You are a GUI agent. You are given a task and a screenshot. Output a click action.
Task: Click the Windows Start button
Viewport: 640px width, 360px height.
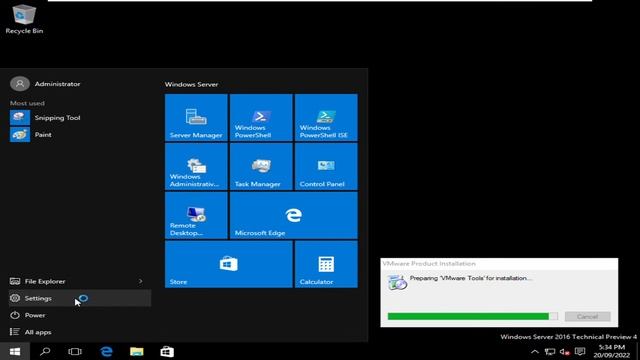coord(15,351)
